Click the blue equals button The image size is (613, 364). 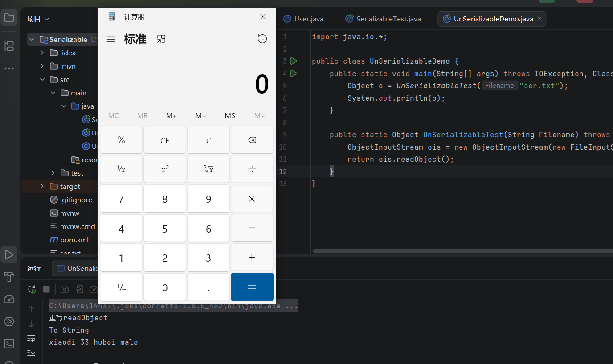[252, 287]
